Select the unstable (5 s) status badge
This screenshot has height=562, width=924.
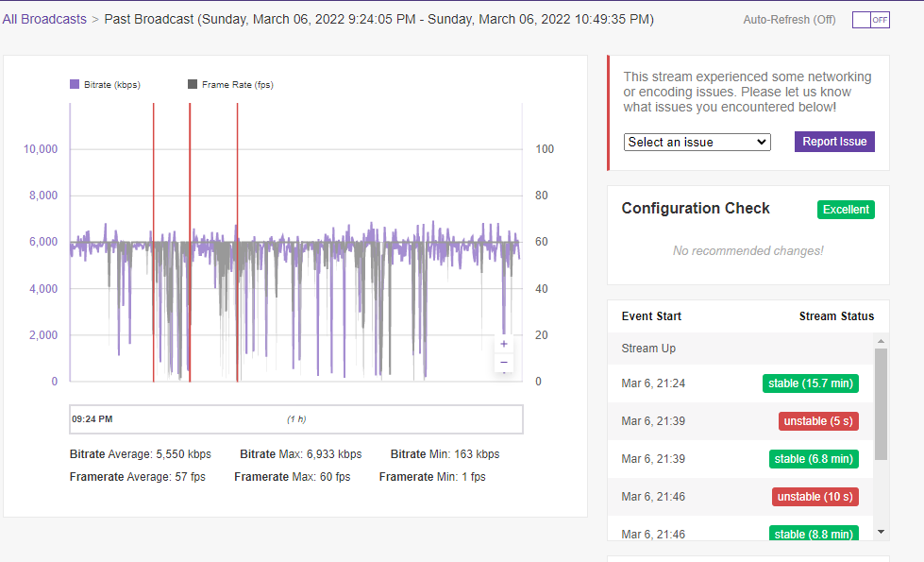coord(818,421)
